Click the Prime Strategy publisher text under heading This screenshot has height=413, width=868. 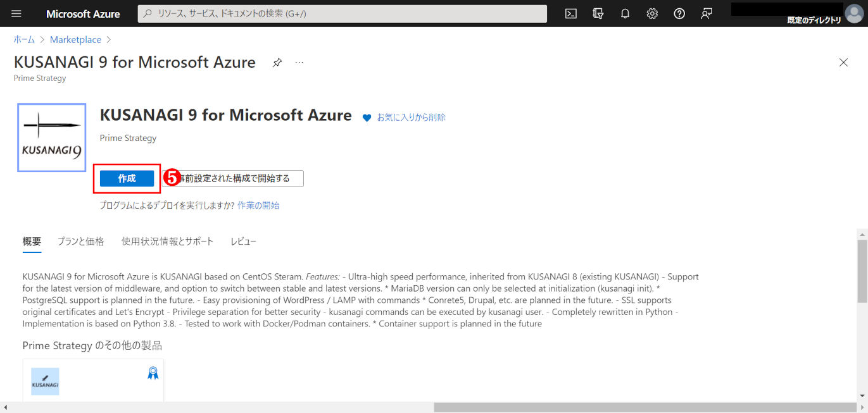pyautogui.click(x=128, y=138)
